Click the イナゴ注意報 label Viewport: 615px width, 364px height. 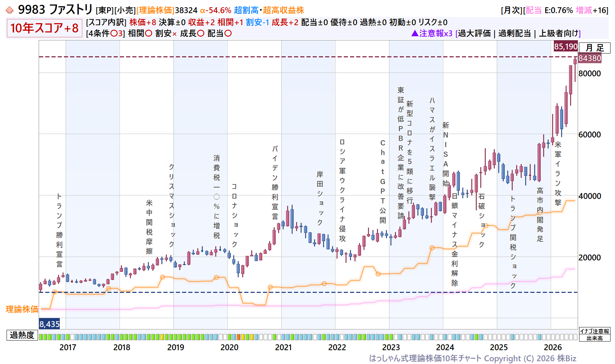(595, 331)
